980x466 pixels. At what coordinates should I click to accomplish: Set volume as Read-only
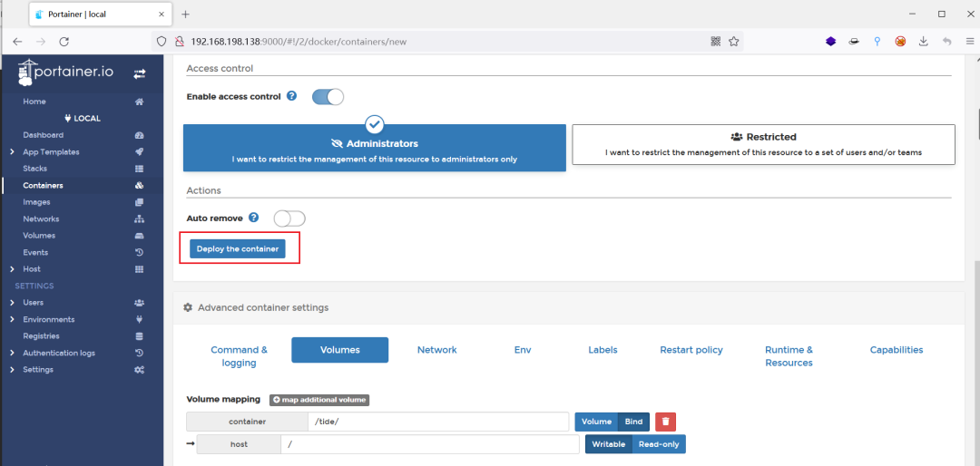click(x=659, y=444)
